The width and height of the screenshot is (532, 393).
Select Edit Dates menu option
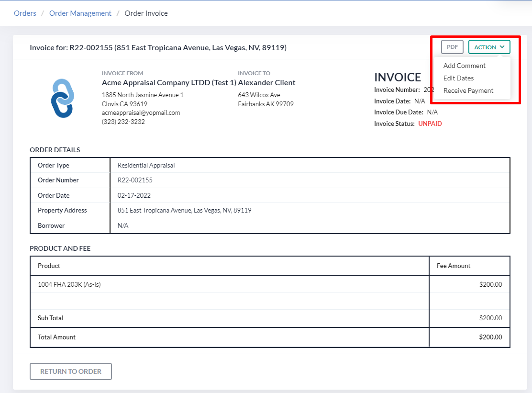[458, 78]
